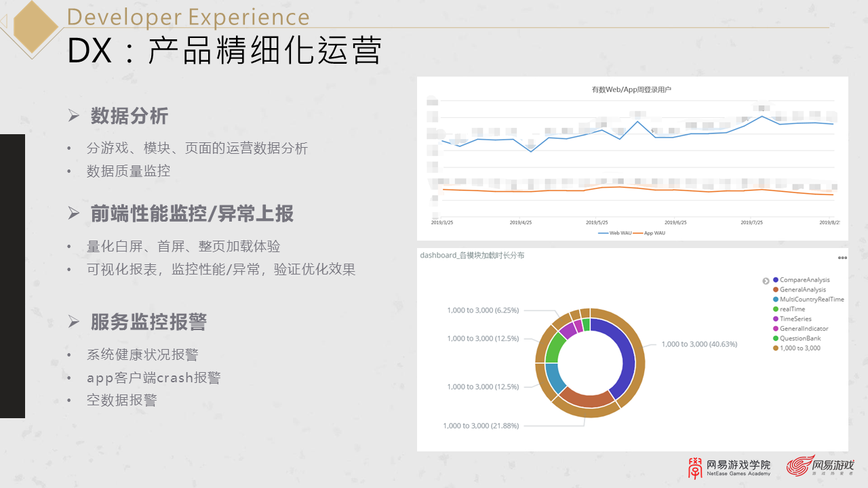The width and height of the screenshot is (868, 488).
Task: Expand the circular arrow chevron beside the chart legend
Action: (766, 279)
